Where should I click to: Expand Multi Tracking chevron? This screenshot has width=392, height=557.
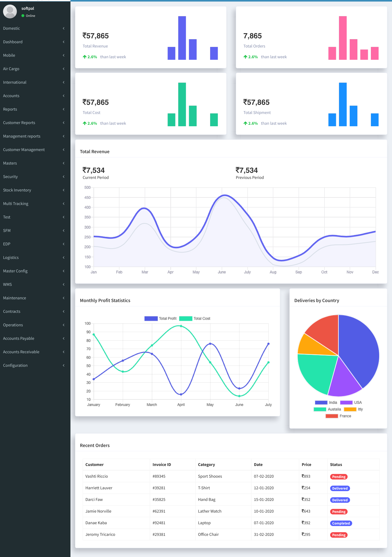tap(64, 204)
